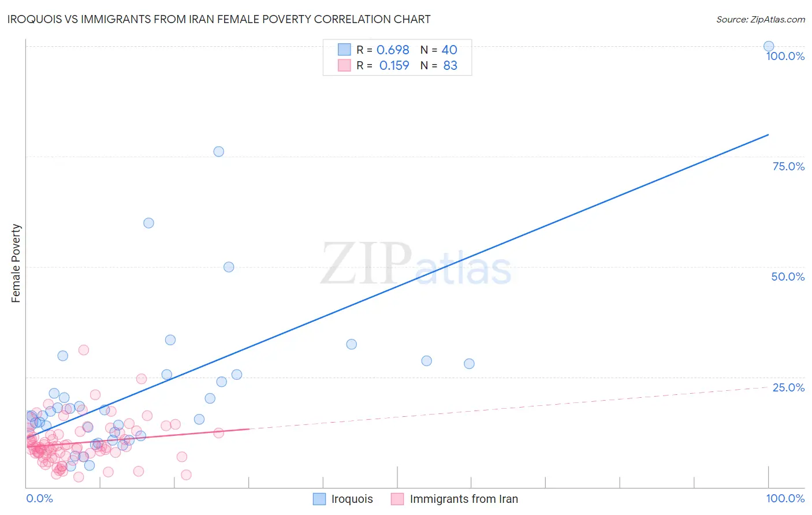Click the 25.0% y-axis tick label
The height and width of the screenshot is (515, 812).
click(x=788, y=387)
